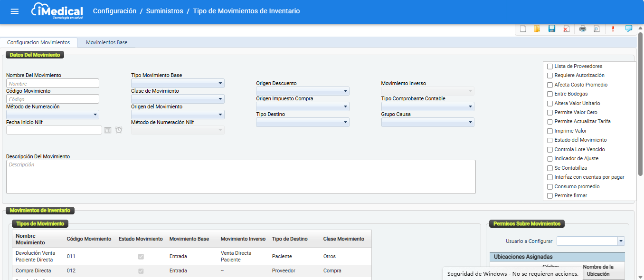Open the calendar picker for Fecha Inicio Niif
This screenshot has width=644, height=280.
(x=108, y=130)
